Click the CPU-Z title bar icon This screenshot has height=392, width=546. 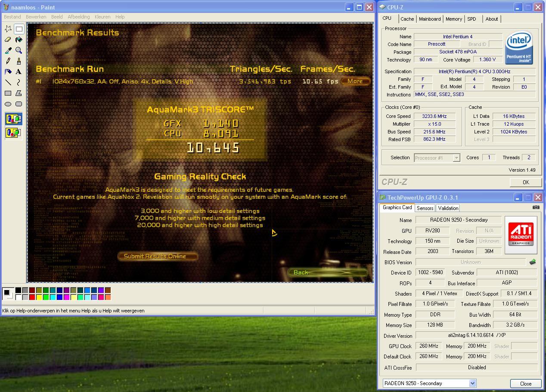(x=382, y=7)
